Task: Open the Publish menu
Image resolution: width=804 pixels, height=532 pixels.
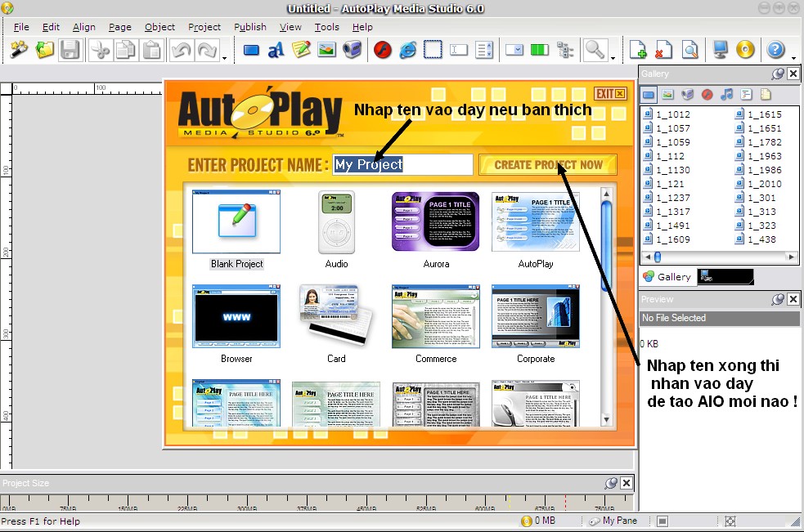Action: 250,27
